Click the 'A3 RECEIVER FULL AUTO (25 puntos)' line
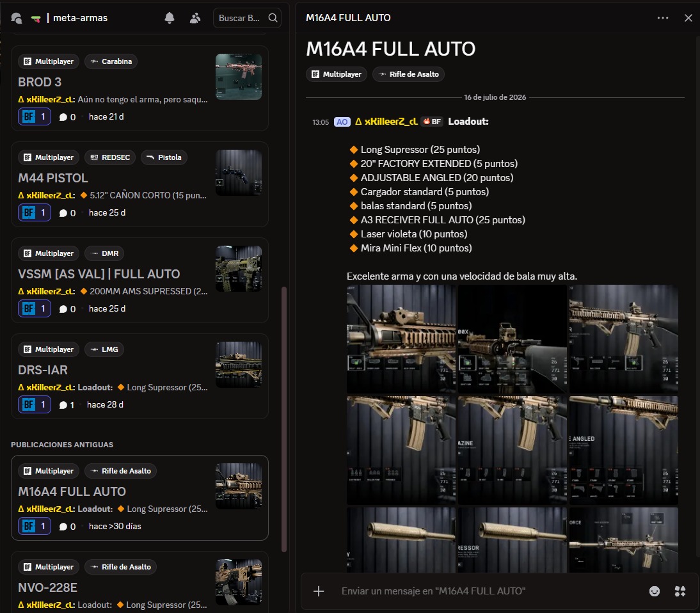This screenshot has height=613, width=700. click(443, 220)
